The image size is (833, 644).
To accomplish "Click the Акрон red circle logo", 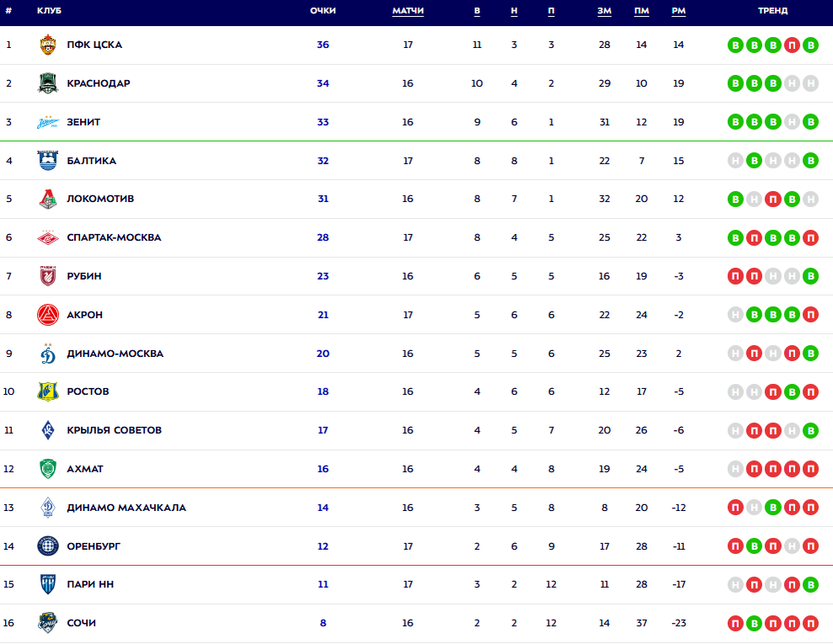I will coord(48,315).
